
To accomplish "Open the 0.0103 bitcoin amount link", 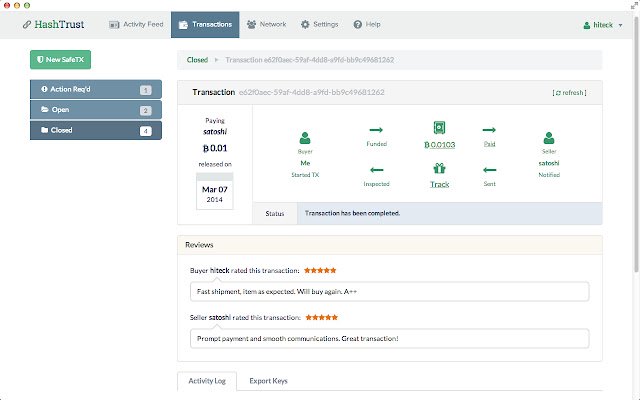I will click(x=439, y=144).
